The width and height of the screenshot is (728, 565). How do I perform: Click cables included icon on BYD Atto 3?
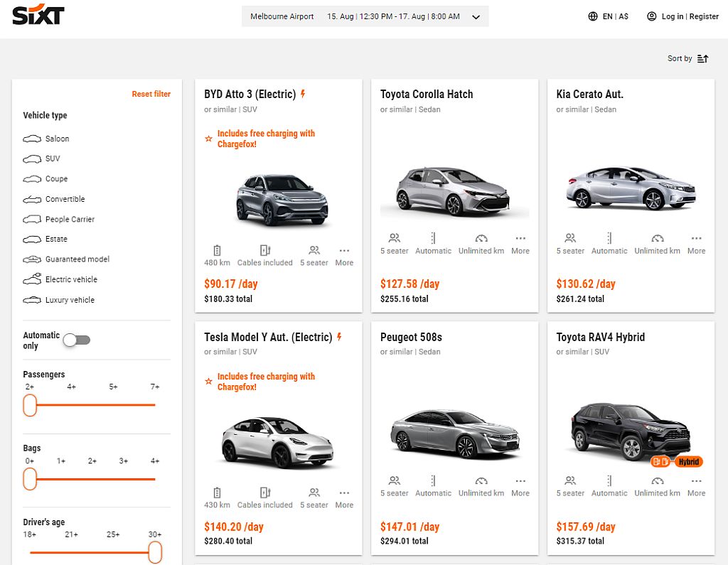pos(264,250)
